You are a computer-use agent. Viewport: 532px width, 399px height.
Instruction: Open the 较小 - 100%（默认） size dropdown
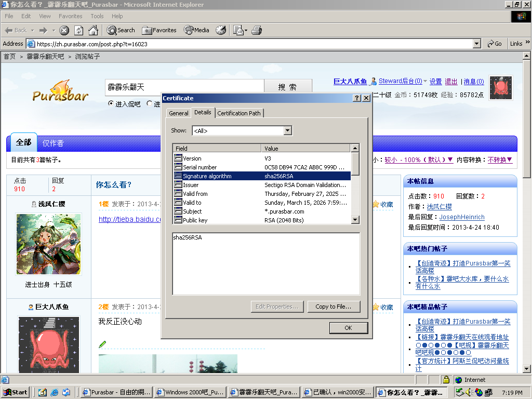419,160
